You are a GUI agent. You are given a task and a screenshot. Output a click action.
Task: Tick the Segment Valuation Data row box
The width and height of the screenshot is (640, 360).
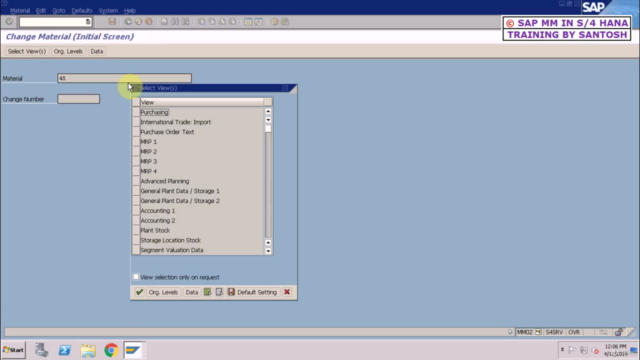coord(136,250)
